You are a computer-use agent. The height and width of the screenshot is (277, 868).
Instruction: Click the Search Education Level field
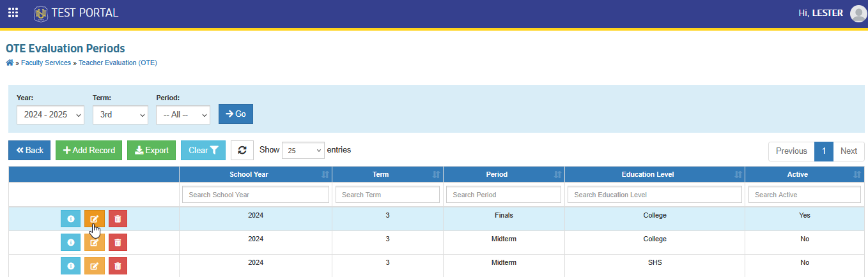pyautogui.click(x=655, y=195)
